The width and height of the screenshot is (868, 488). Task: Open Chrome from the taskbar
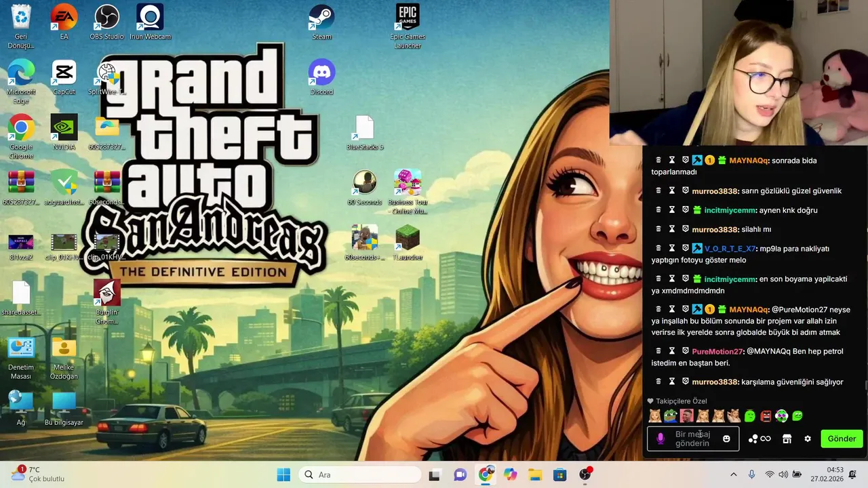tap(486, 474)
